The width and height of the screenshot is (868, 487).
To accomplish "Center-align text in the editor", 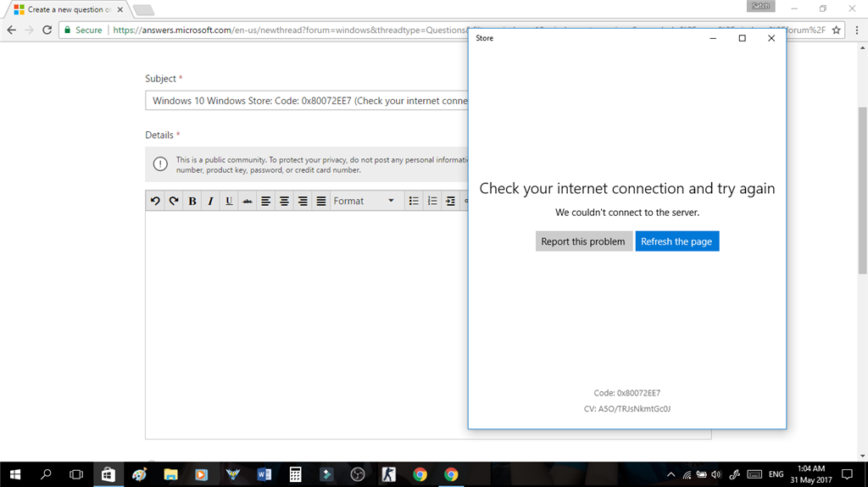I will pyautogui.click(x=284, y=201).
